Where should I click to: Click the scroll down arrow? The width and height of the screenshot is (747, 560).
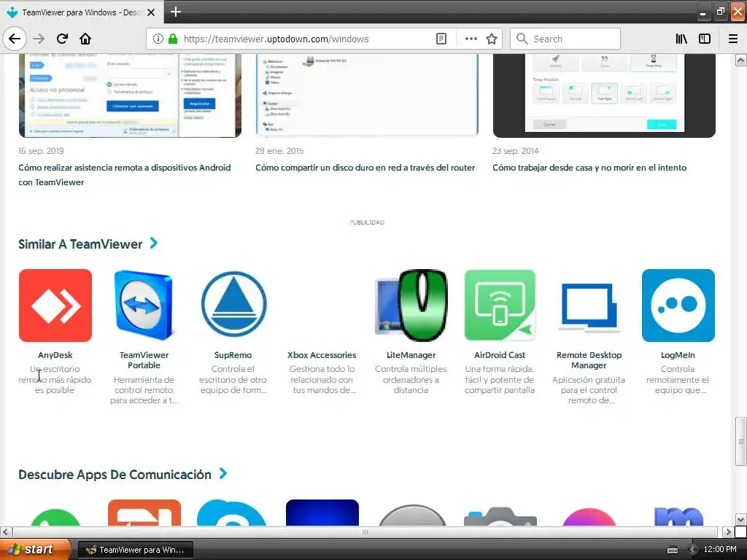(740, 519)
